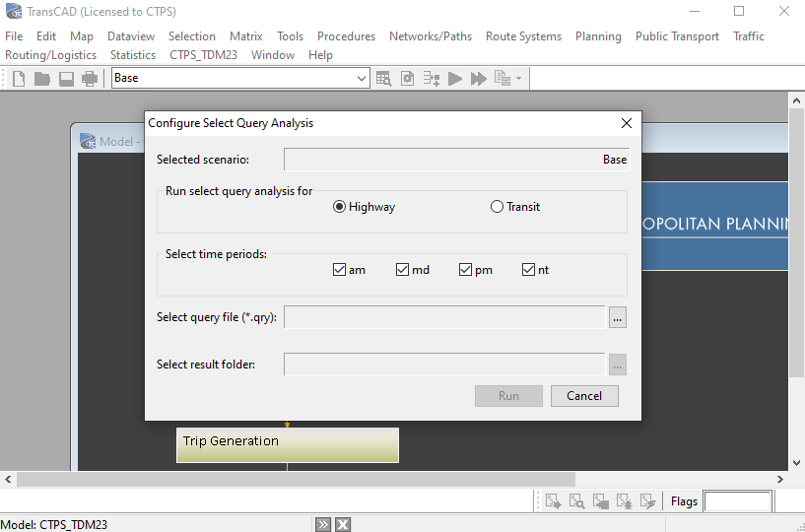
Task: Open the Dataview menu
Action: [x=131, y=36]
